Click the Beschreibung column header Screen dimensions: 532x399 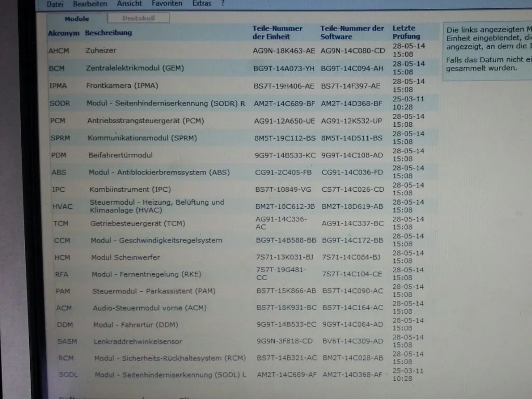(x=109, y=33)
